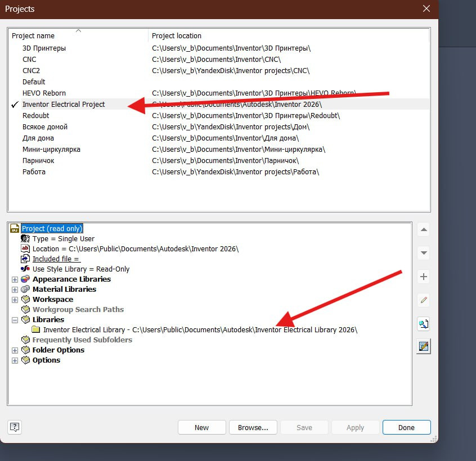The width and height of the screenshot is (476, 461).
Task: Click the Workgroup Search Paths folder icon
Action: click(x=25, y=309)
